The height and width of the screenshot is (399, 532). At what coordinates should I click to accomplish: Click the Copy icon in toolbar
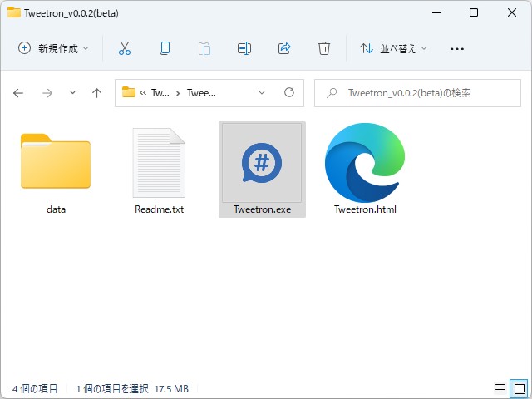(x=165, y=48)
